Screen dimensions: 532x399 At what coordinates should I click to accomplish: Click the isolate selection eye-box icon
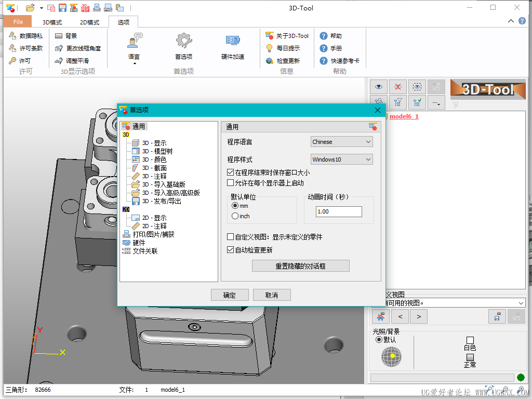[x=417, y=87]
